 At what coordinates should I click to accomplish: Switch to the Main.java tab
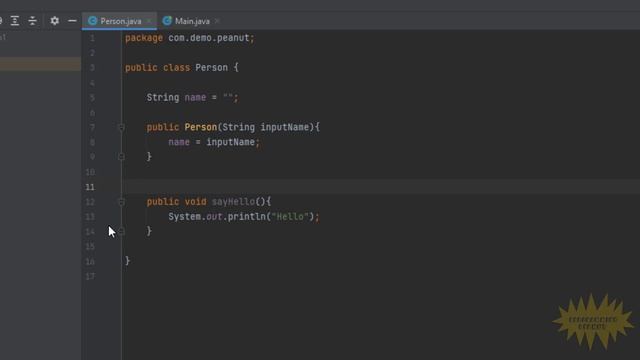click(192, 21)
